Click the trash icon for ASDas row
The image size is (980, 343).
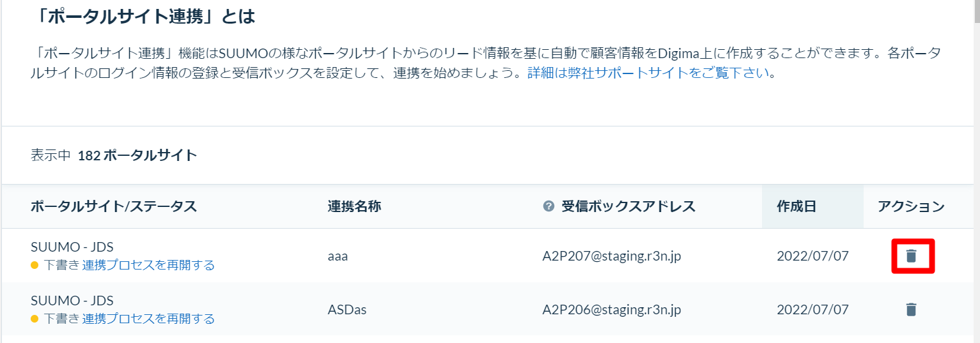(x=911, y=310)
